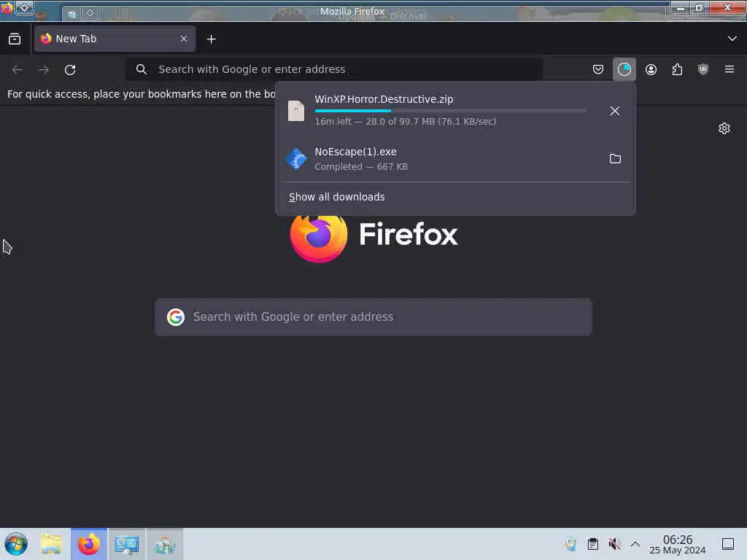The image size is (747, 560).
Task: Open NoEscape(1).exe from the downloads list
Action: 440,158
